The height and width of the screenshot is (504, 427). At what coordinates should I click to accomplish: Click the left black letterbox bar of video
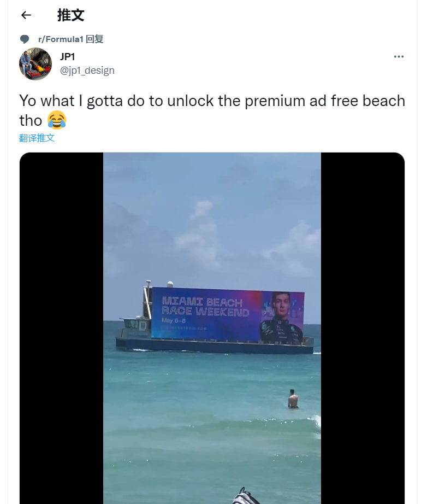pos(61,328)
